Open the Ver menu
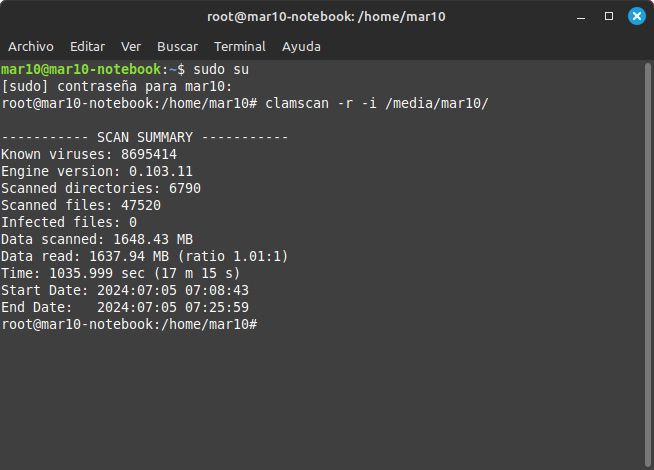The width and height of the screenshot is (654, 470). click(x=131, y=46)
